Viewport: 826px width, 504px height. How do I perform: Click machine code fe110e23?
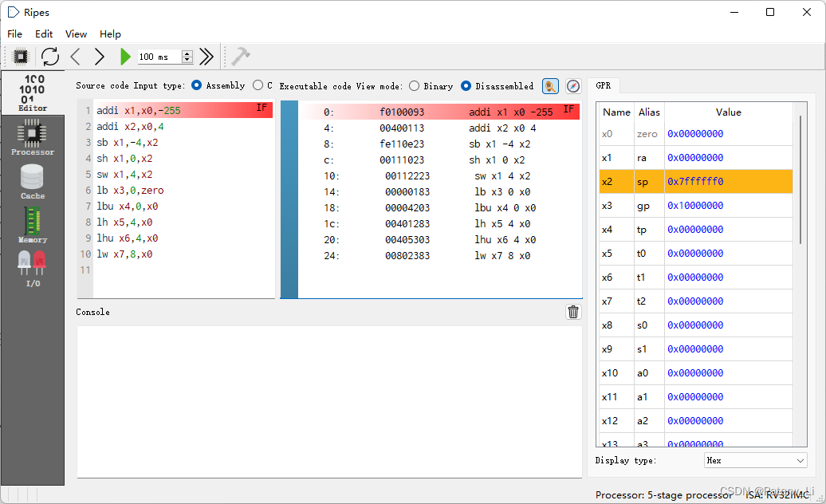tap(401, 144)
